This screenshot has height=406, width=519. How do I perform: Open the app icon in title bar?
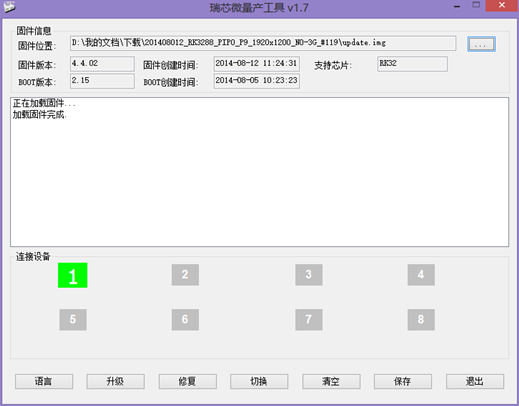coord(9,7)
